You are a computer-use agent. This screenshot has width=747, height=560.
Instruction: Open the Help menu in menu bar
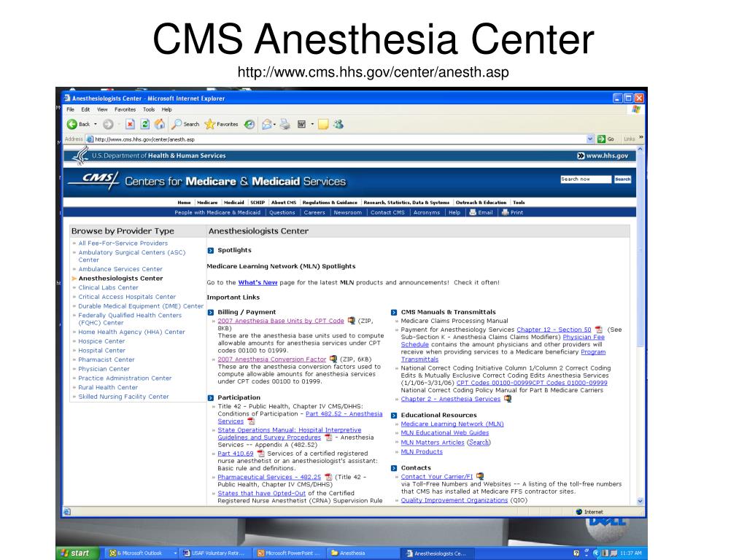pyautogui.click(x=167, y=109)
